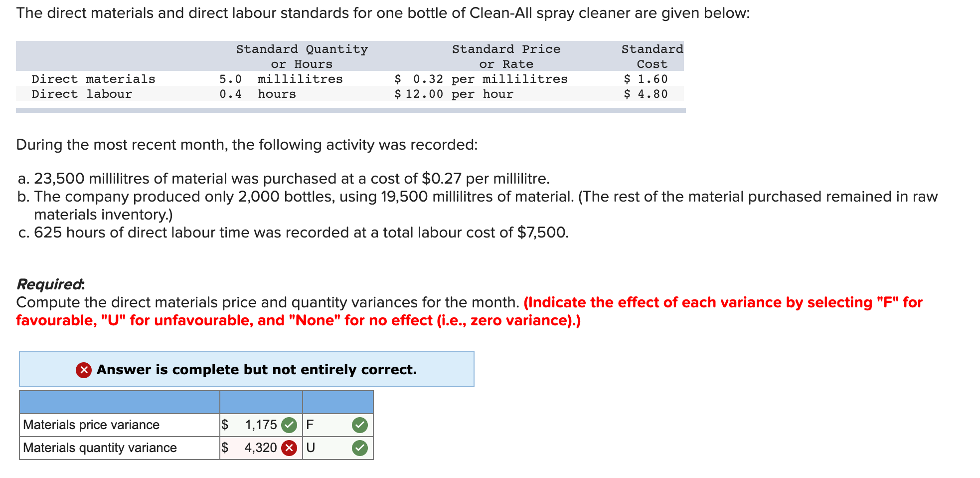
Task: Click the checkmark validating the price variance amount
Action: (x=288, y=425)
